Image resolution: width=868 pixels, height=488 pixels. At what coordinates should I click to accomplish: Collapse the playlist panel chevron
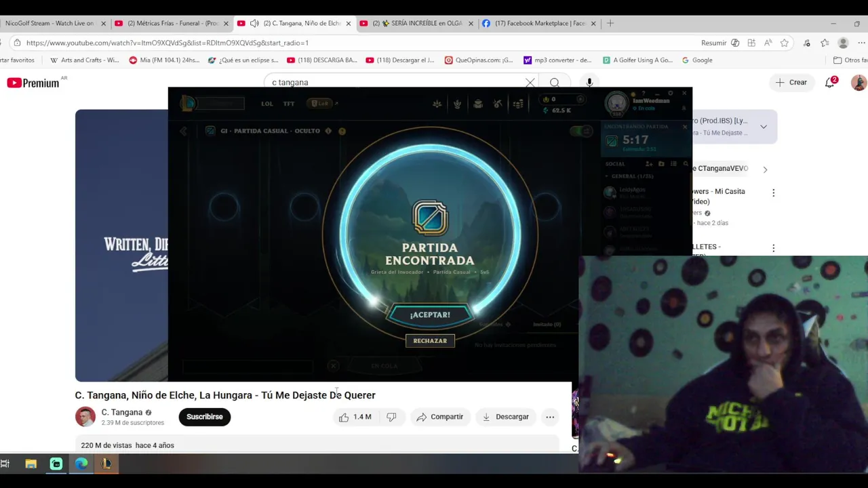764,127
